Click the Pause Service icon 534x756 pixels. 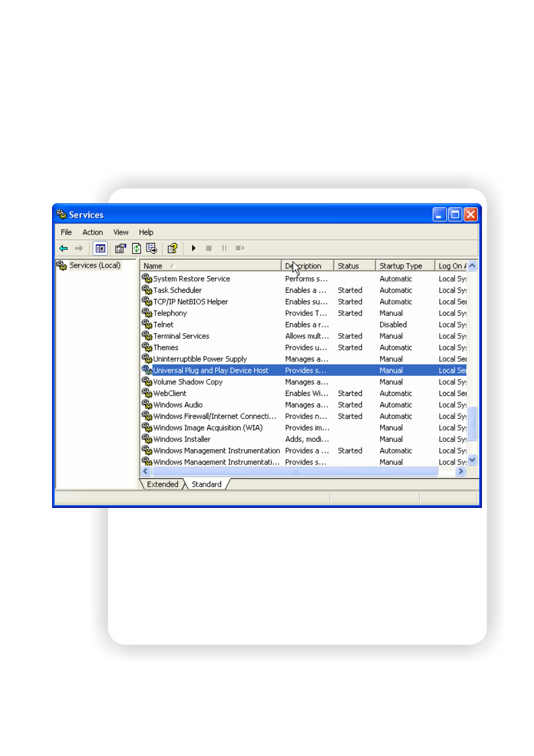(224, 248)
